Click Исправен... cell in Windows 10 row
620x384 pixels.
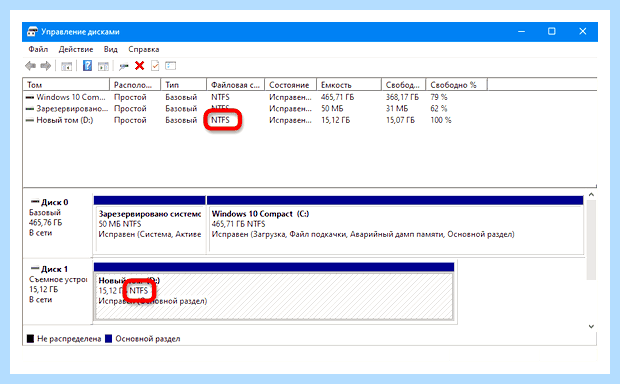pos(290,97)
